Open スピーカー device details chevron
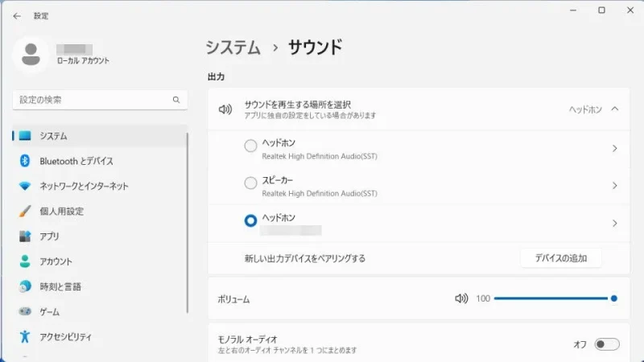Image resolution: width=644 pixels, height=362 pixels. [614, 186]
